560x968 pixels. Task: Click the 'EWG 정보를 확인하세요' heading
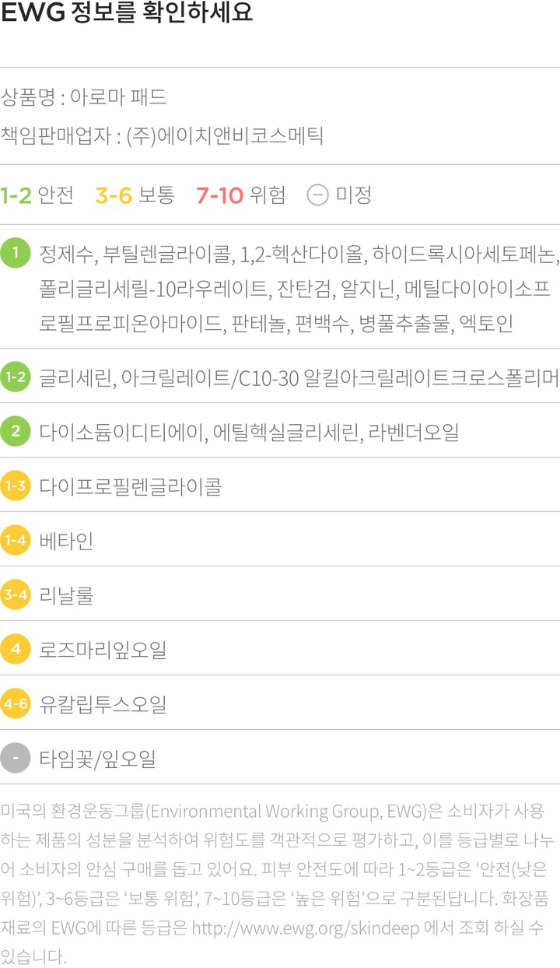(127, 15)
